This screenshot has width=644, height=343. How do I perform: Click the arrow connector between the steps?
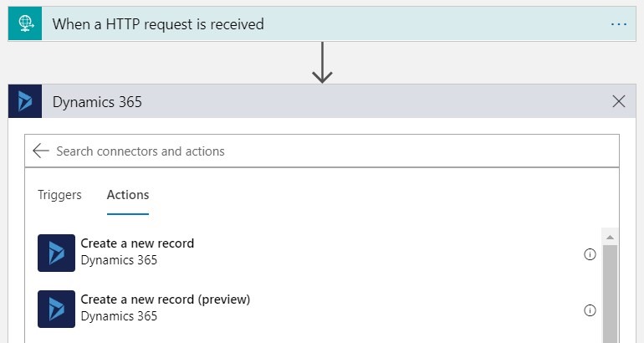322,64
